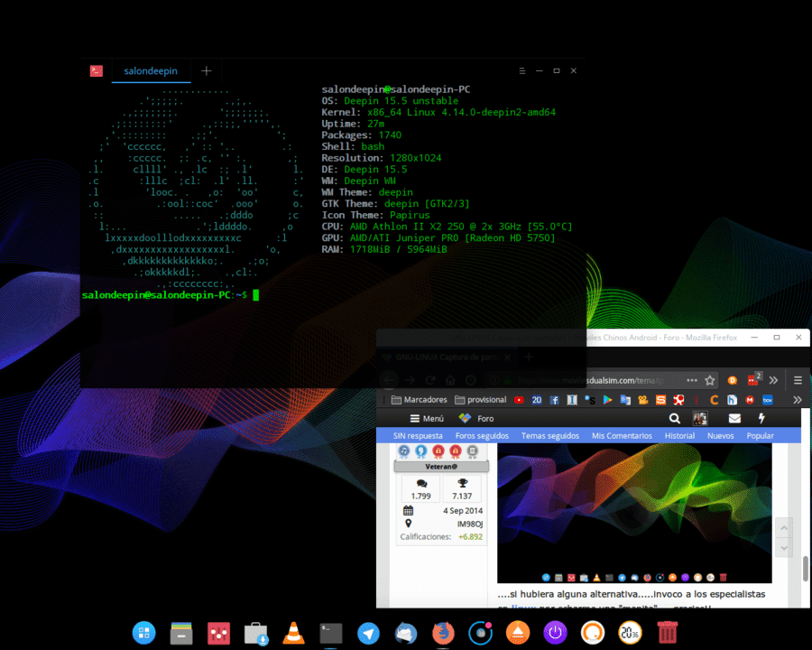Go to the Foro link
Image resolution: width=812 pixels, height=650 pixels.
(x=476, y=418)
